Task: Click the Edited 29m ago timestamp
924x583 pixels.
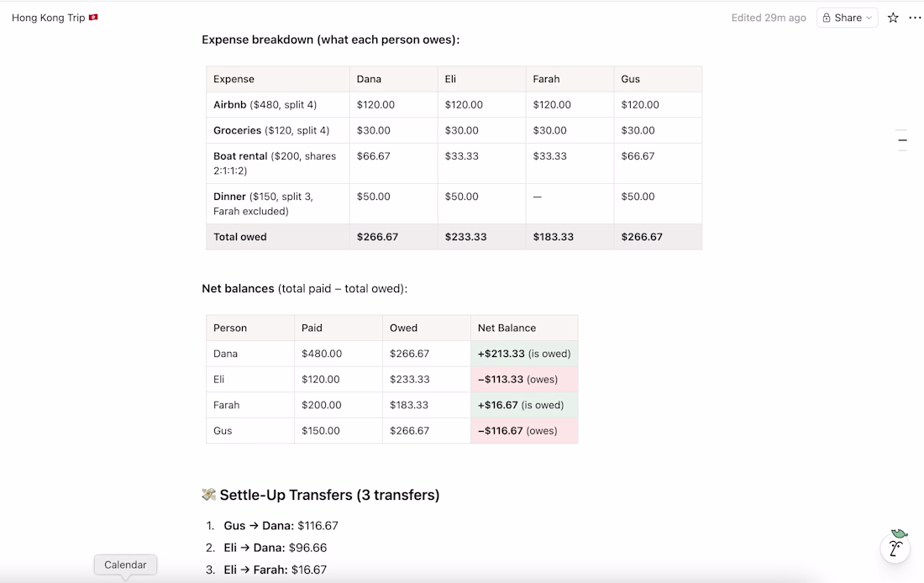Action: pyautogui.click(x=769, y=18)
